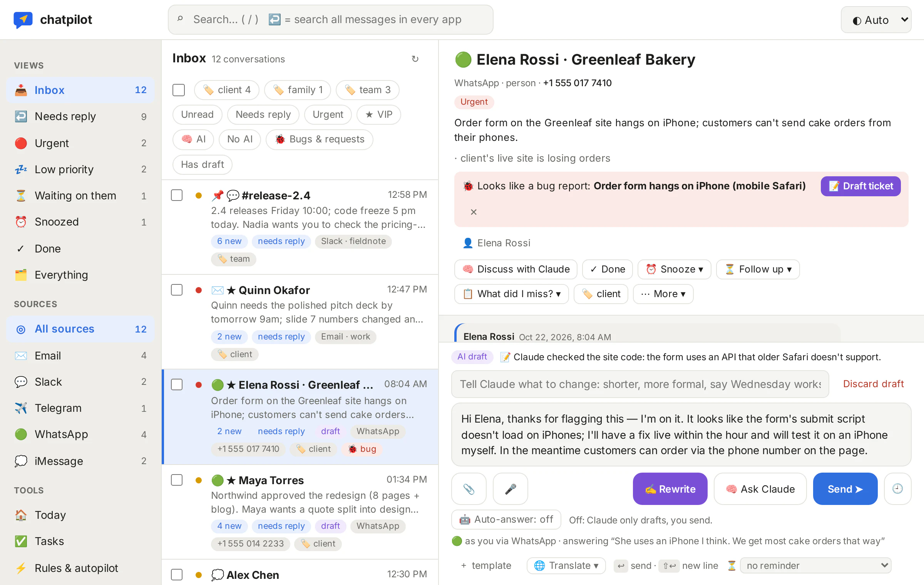Image resolution: width=924 pixels, height=585 pixels.
Task: Click the search messages field
Action: tap(330, 20)
